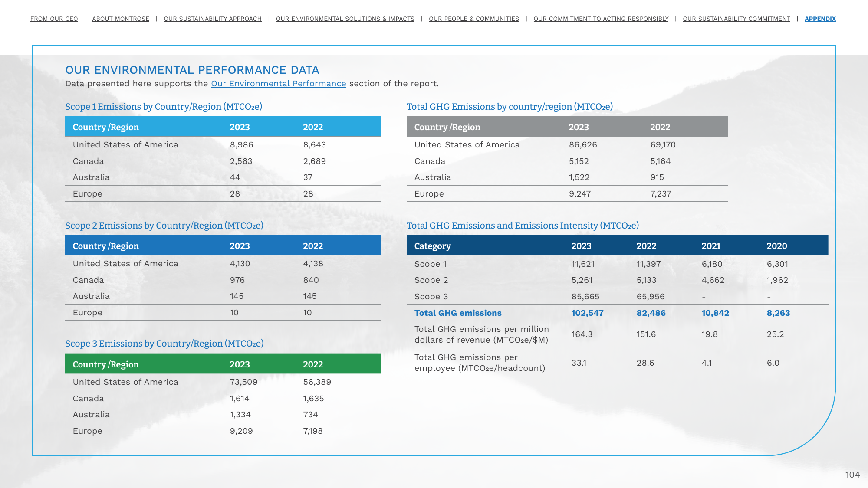Image resolution: width=868 pixels, height=488 pixels.
Task: Click Scope 1 Canada 2022 value 2,689
Action: [x=315, y=161]
